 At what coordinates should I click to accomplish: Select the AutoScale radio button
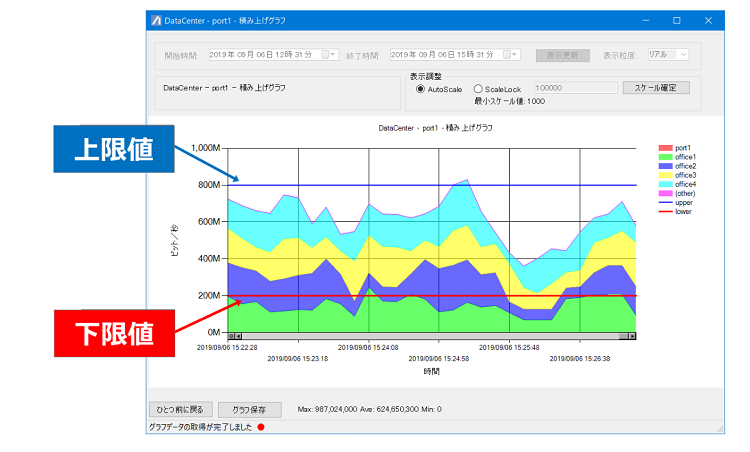click(420, 89)
